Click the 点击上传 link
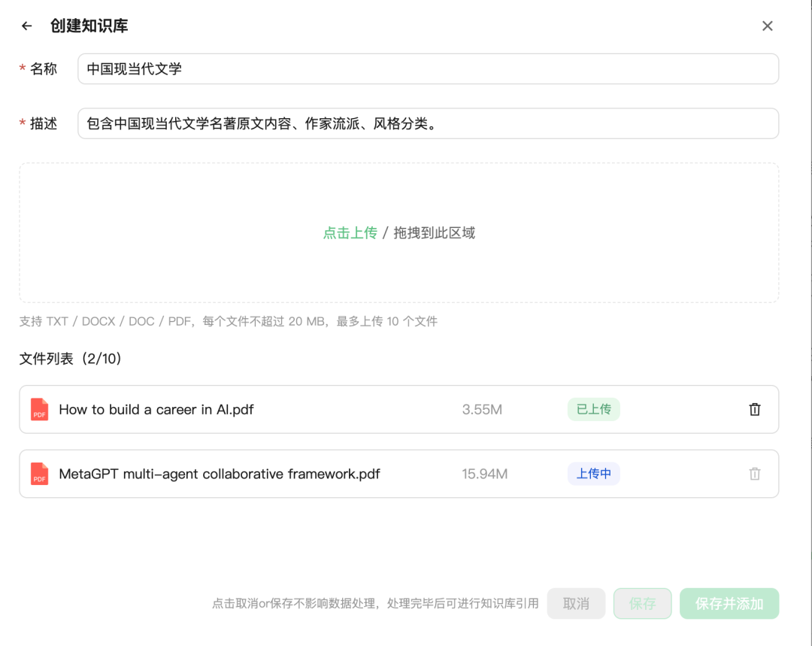The image size is (812, 646). [x=350, y=233]
